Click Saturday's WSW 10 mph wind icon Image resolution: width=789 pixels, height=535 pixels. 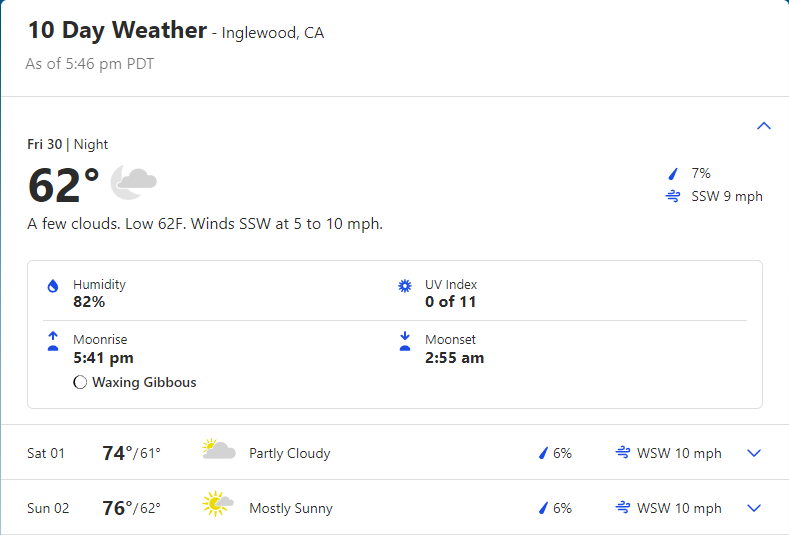click(622, 452)
